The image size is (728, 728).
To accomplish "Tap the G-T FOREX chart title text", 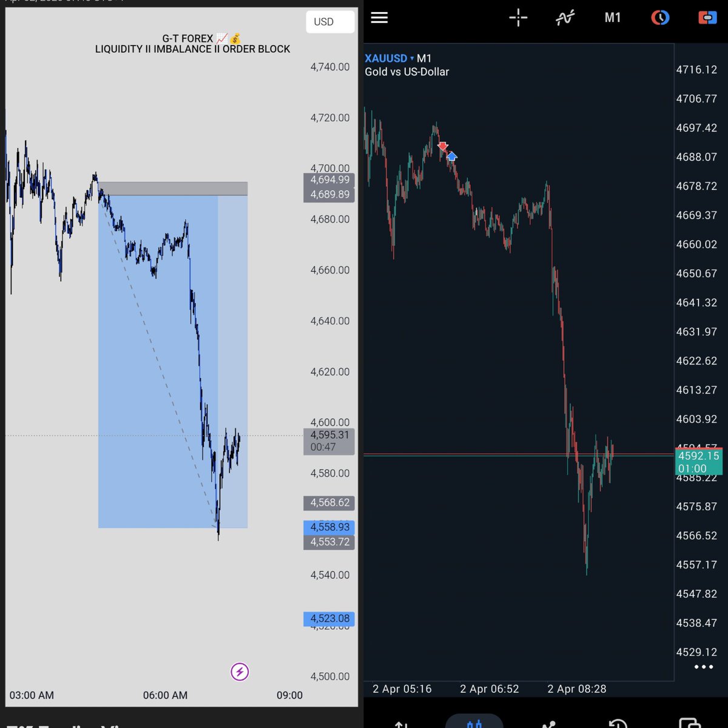I will [x=201, y=38].
